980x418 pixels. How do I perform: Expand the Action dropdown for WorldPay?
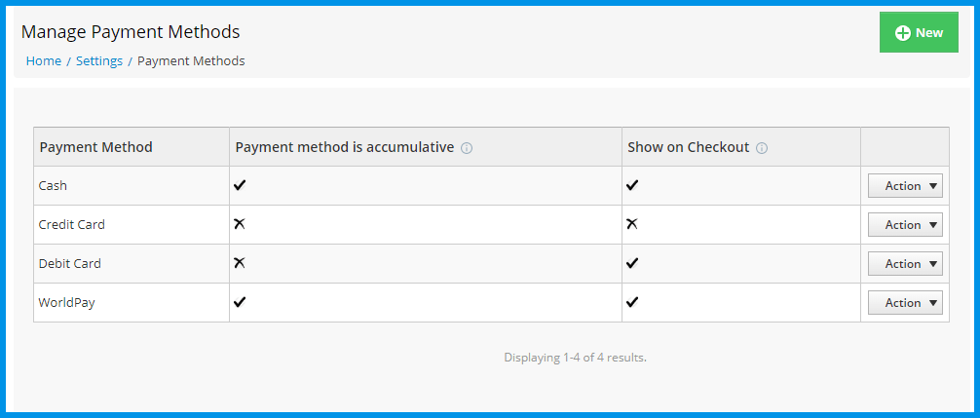coord(905,302)
